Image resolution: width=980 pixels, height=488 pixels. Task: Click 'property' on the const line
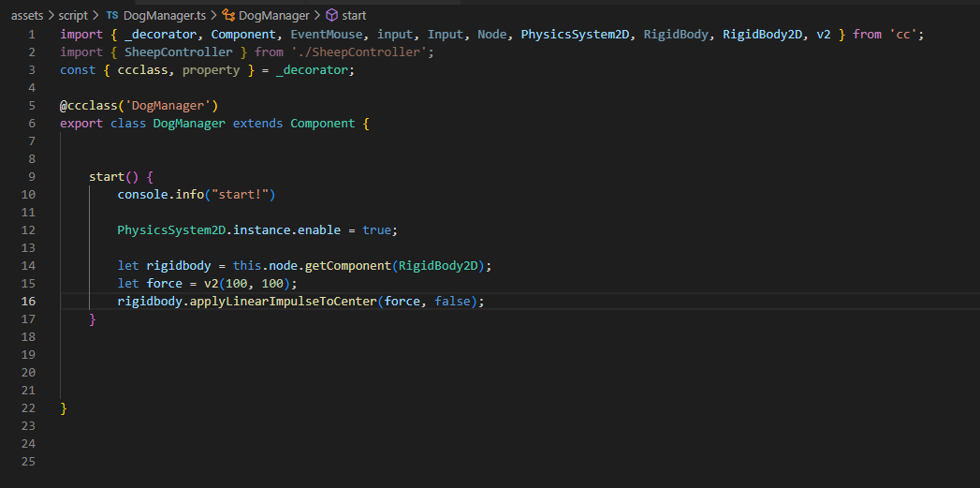pyautogui.click(x=212, y=70)
